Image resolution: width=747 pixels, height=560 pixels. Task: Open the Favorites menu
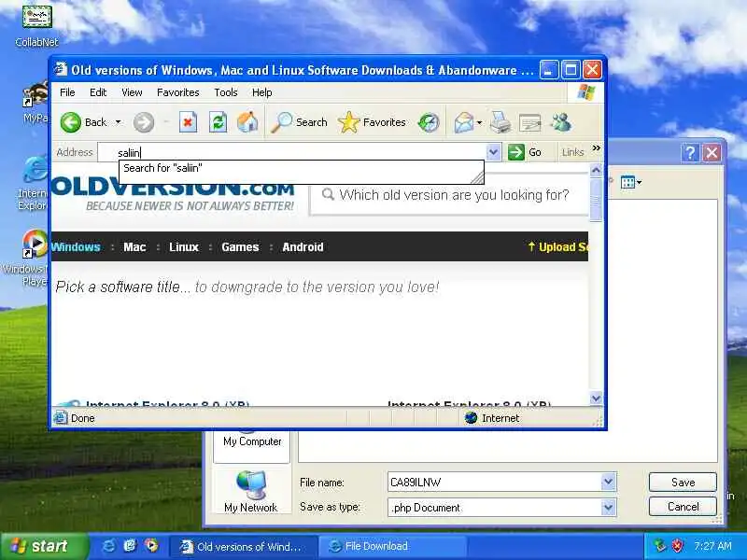[178, 92]
